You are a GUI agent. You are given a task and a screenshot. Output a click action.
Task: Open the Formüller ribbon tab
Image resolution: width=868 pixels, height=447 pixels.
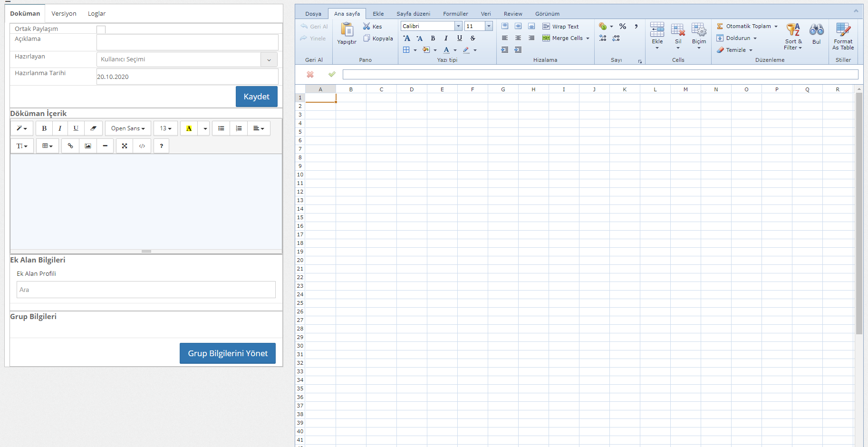click(455, 13)
